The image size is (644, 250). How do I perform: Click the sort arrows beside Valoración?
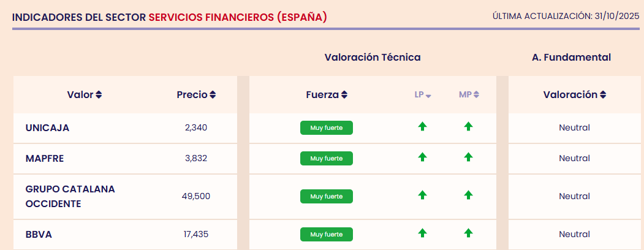click(x=603, y=95)
